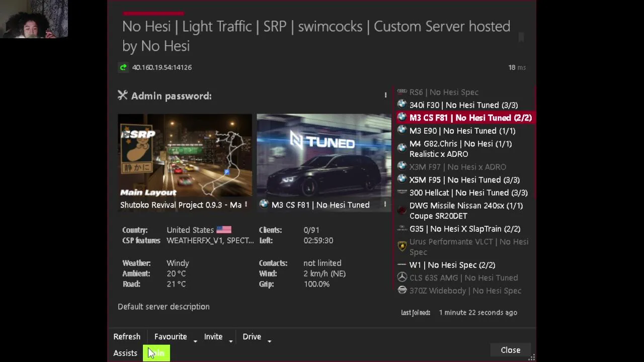Click BMW badge under the car preview image

coord(264,204)
